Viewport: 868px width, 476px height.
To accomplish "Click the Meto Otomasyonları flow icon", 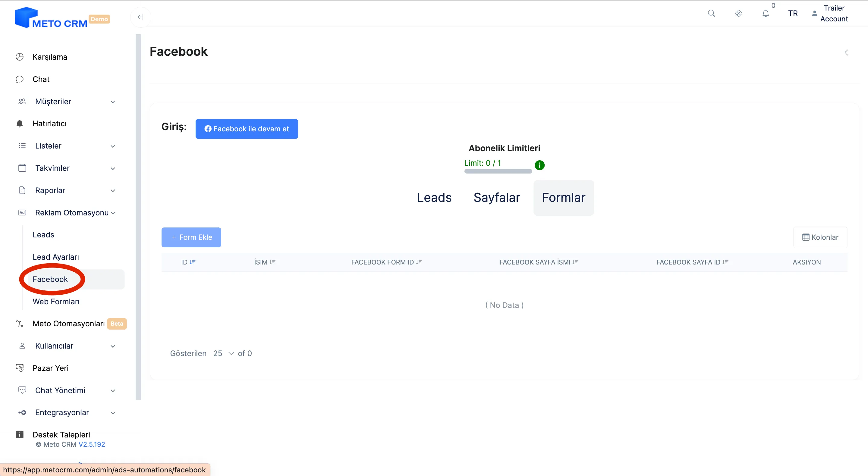I will click(x=20, y=324).
